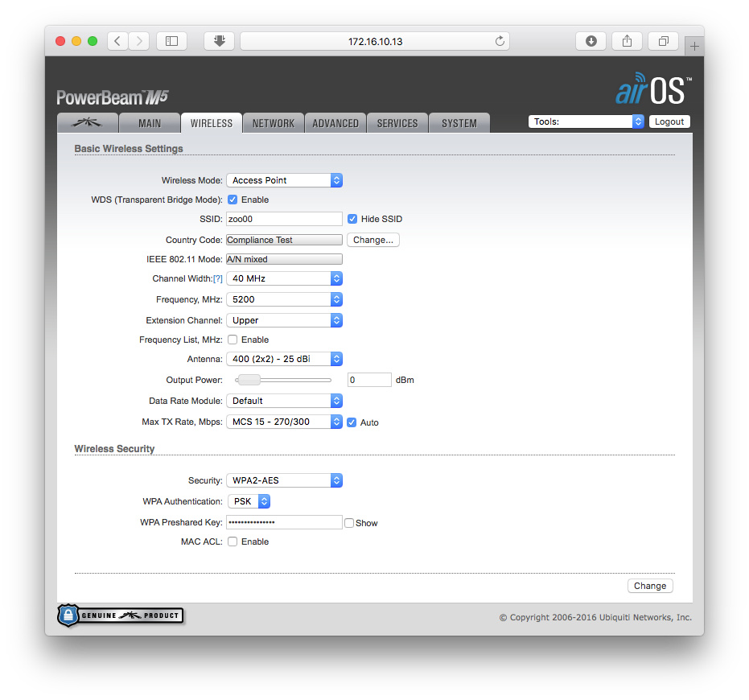This screenshot has width=749, height=700.
Task: Open Channel Width help [?] link
Action: [x=218, y=278]
